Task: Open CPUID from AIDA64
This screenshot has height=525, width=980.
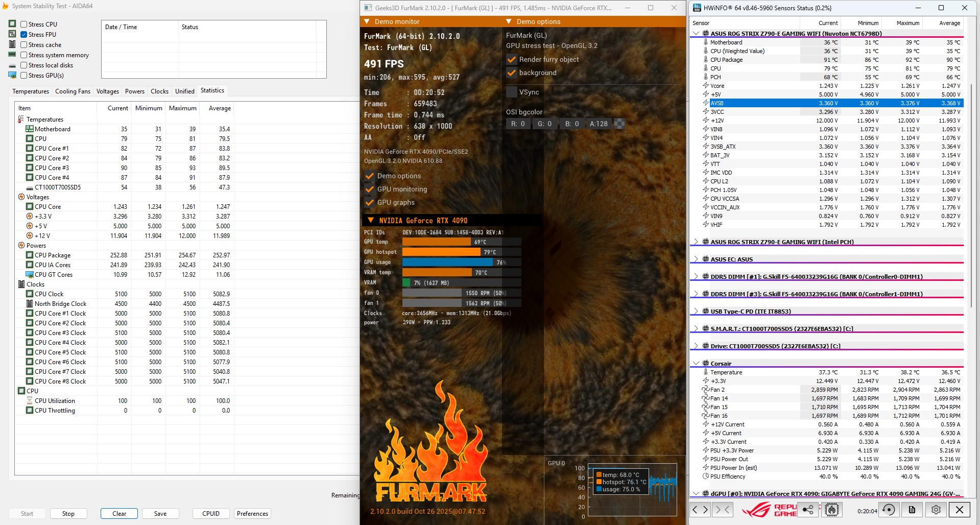Action: click(x=211, y=514)
